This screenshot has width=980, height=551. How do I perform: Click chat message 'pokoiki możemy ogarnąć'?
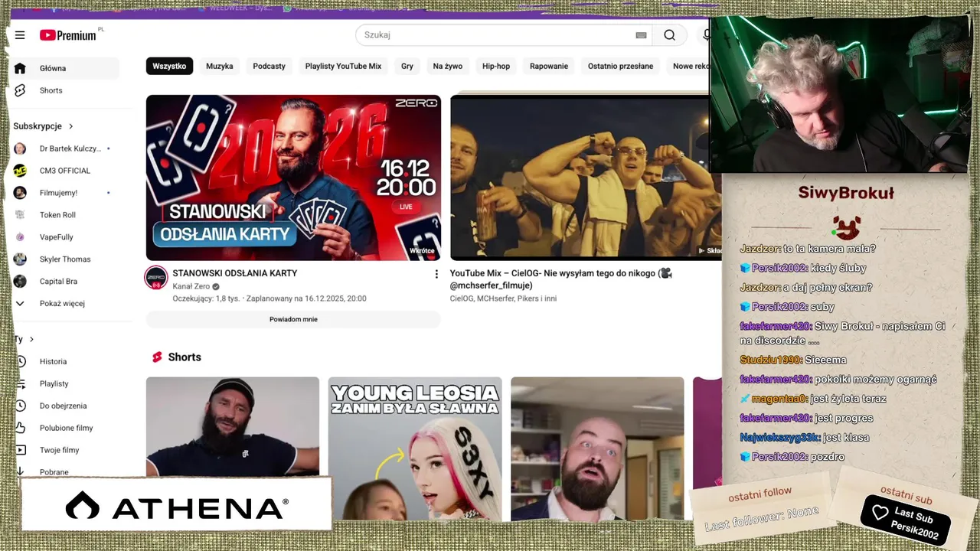point(875,380)
